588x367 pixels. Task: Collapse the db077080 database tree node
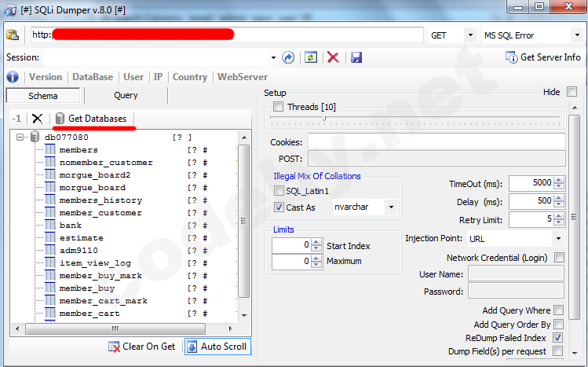click(x=20, y=138)
